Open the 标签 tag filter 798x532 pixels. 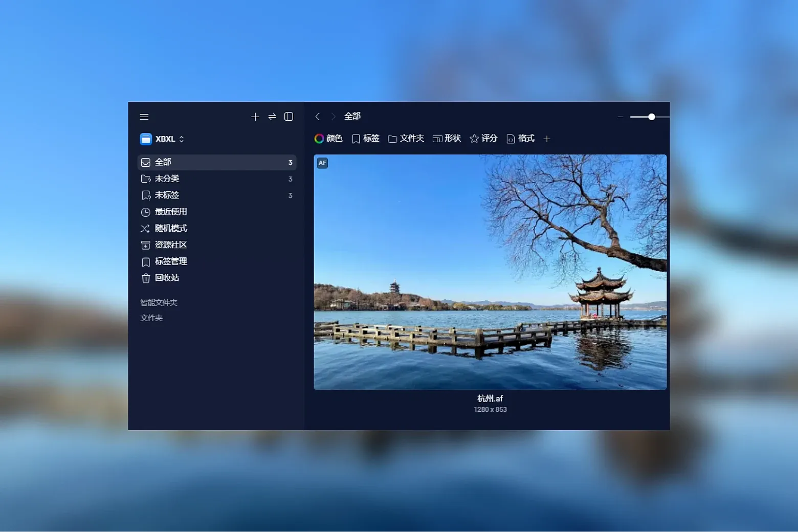coord(366,139)
